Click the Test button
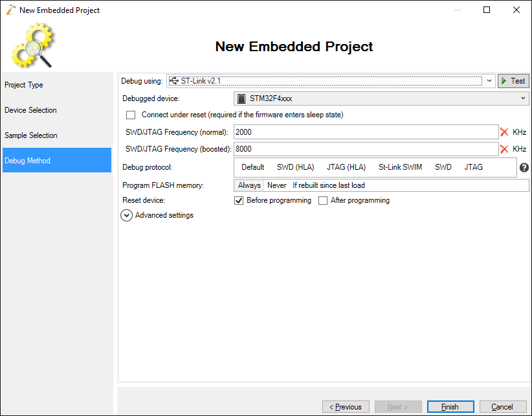532x416 pixels. [513, 81]
